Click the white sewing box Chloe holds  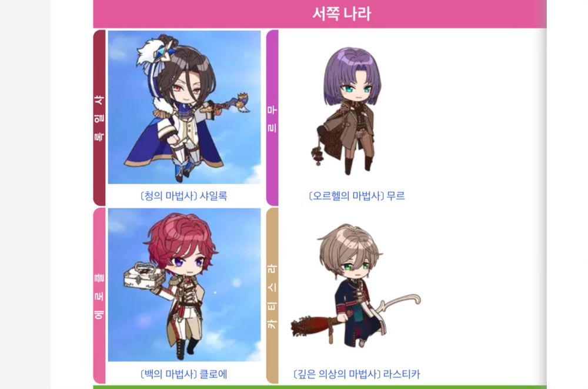[145, 276]
